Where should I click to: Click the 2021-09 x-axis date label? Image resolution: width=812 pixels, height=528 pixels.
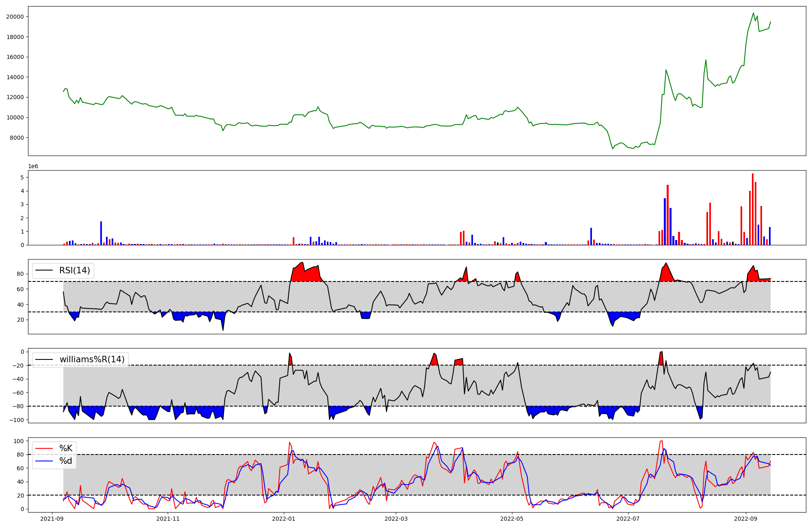point(52,519)
